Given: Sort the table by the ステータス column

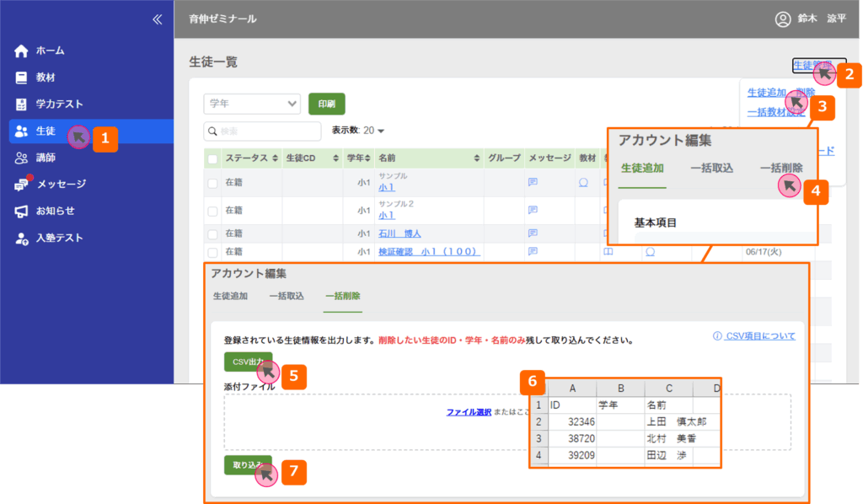Looking at the screenshot, I should point(273,158).
